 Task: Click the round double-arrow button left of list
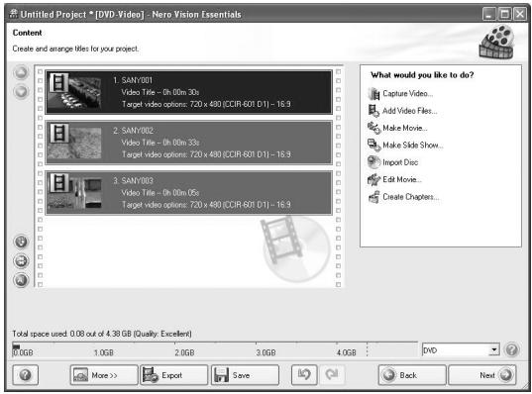click(x=21, y=261)
